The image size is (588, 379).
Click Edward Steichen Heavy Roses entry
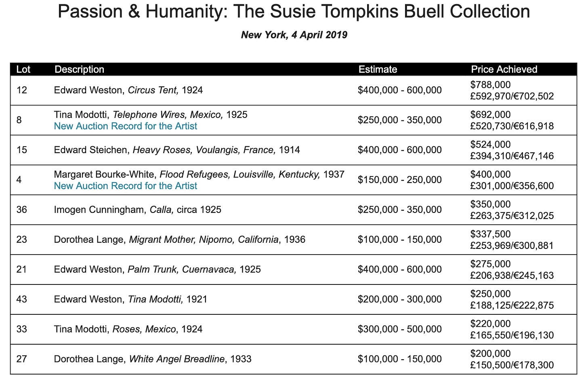pyautogui.click(x=176, y=150)
